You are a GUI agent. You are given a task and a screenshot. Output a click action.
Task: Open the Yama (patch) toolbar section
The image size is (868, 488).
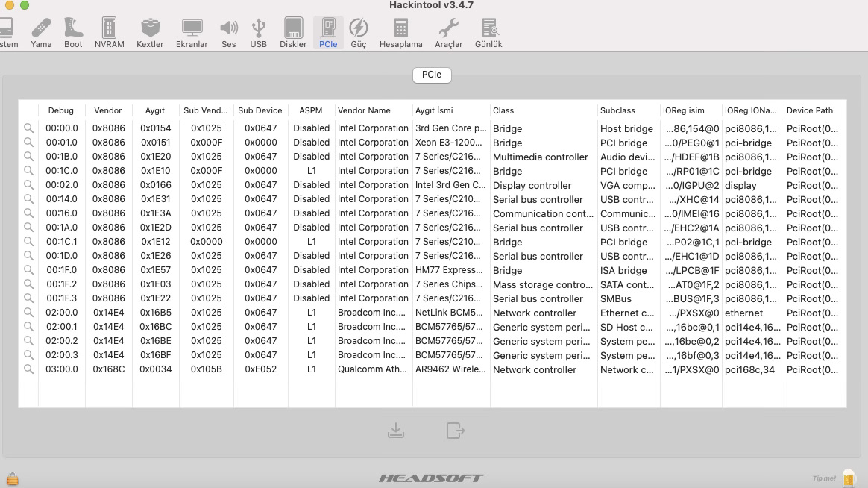click(41, 33)
